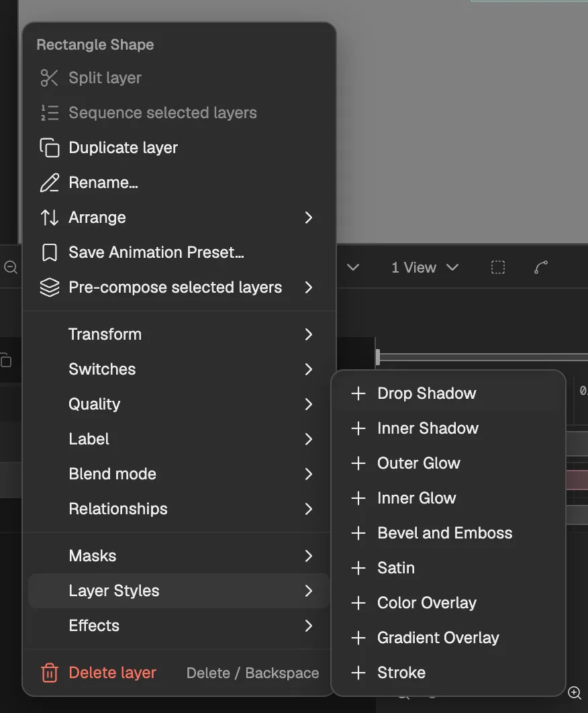Add a Color Overlay layer style
The width and height of the screenshot is (588, 713).
[448, 603]
